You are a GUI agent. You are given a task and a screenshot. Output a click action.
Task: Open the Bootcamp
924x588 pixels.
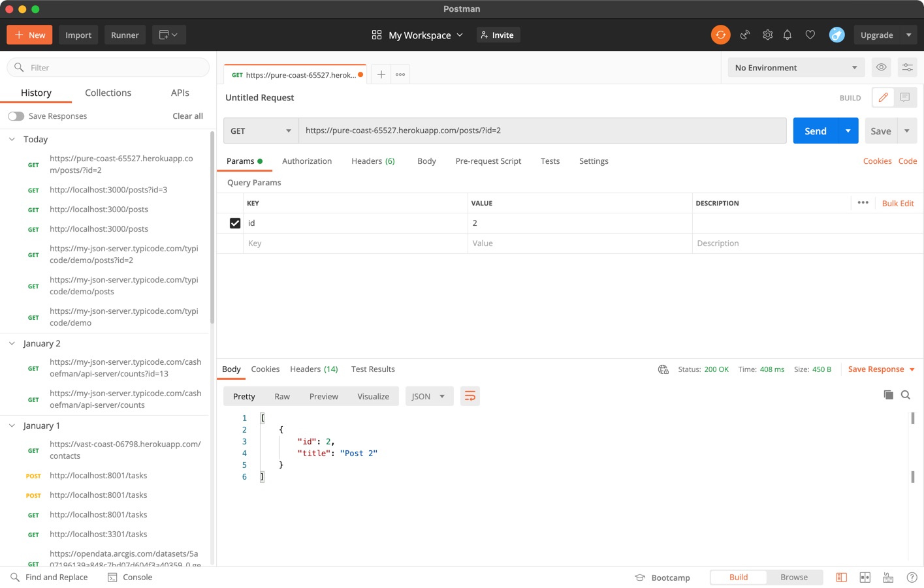662,578
